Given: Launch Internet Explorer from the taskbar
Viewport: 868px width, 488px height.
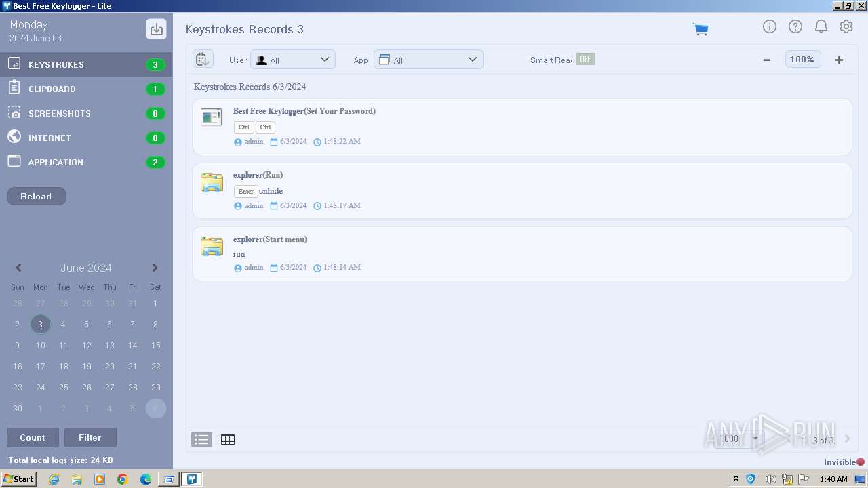Looking at the screenshot, I should [54, 479].
